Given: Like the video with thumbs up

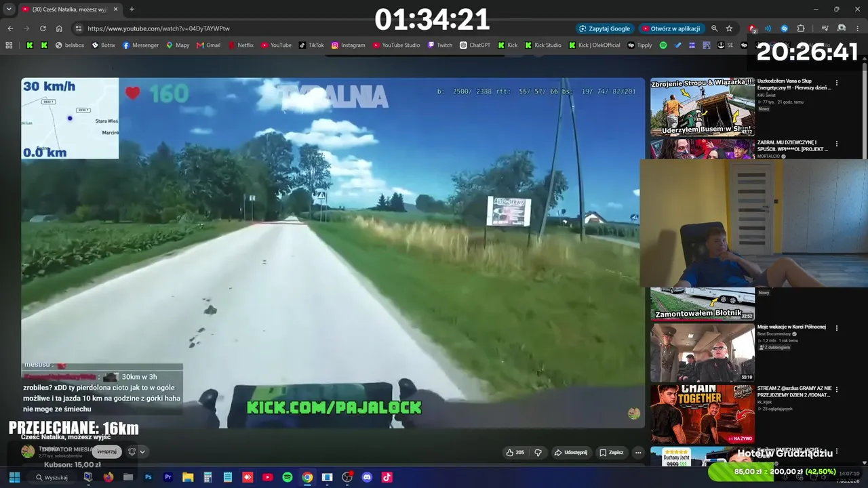Looking at the screenshot, I should tap(515, 452).
